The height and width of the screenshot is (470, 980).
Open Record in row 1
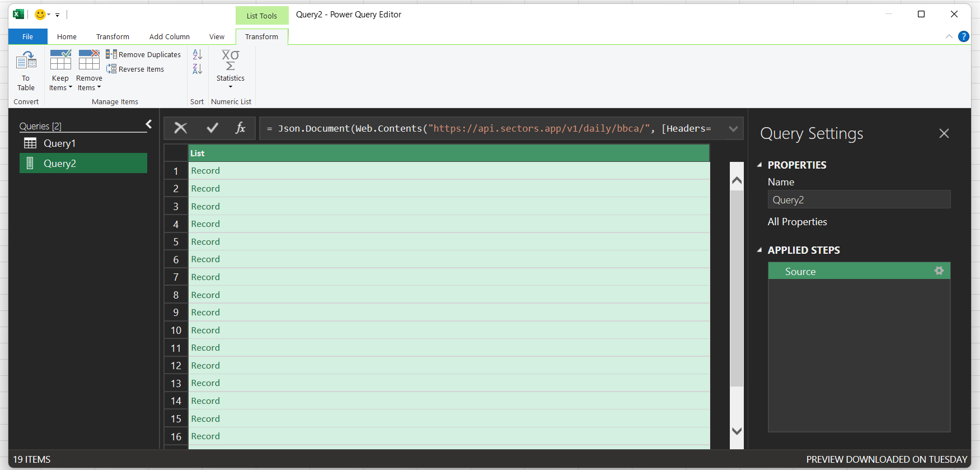pyautogui.click(x=205, y=170)
